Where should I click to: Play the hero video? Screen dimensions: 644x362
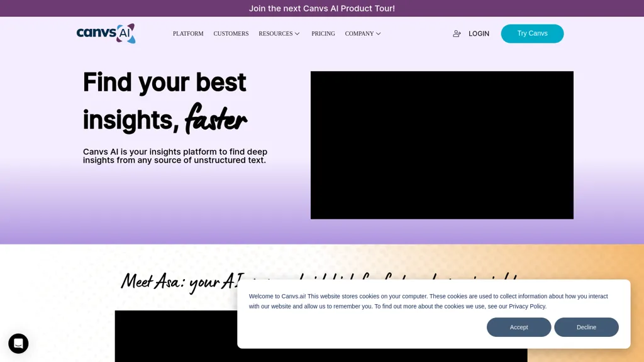(442, 145)
